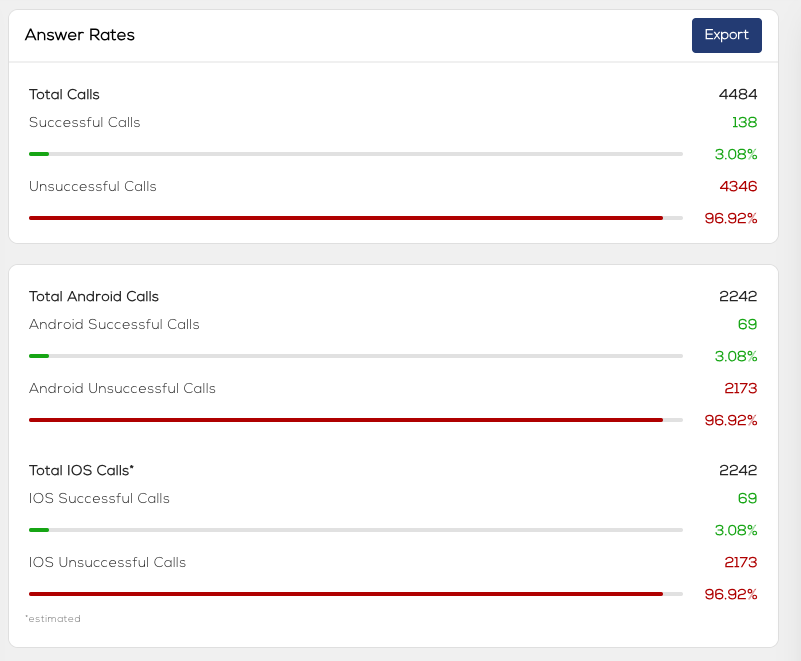Select the top Unsuccessful Calls label

click(x=93, y=187)
